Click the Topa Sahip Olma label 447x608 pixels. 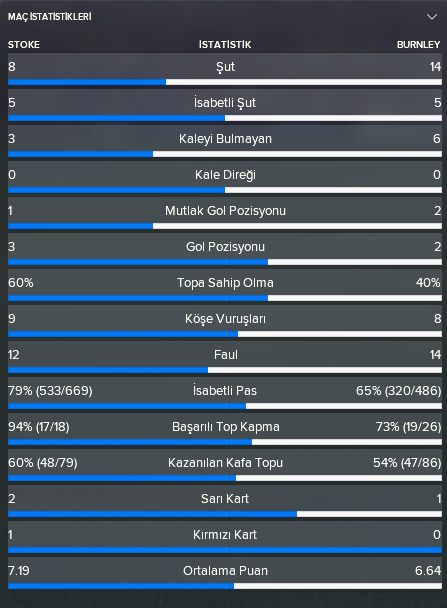(225, 283)
